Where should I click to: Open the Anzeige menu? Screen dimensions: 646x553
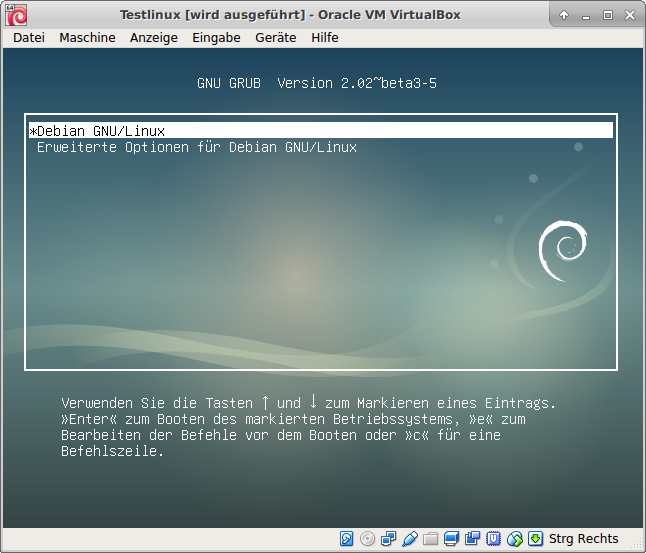pos(154,37)
